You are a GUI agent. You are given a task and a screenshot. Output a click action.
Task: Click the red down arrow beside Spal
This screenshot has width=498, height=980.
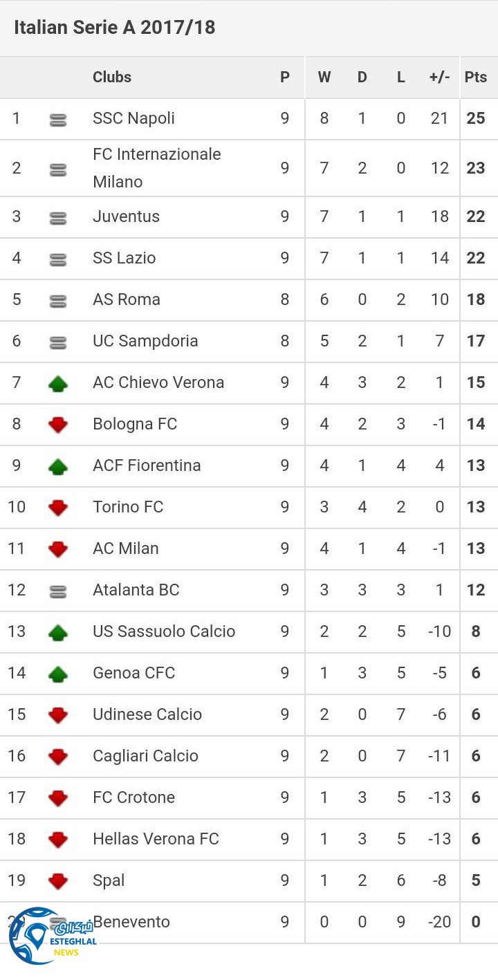tap(58, 881)
